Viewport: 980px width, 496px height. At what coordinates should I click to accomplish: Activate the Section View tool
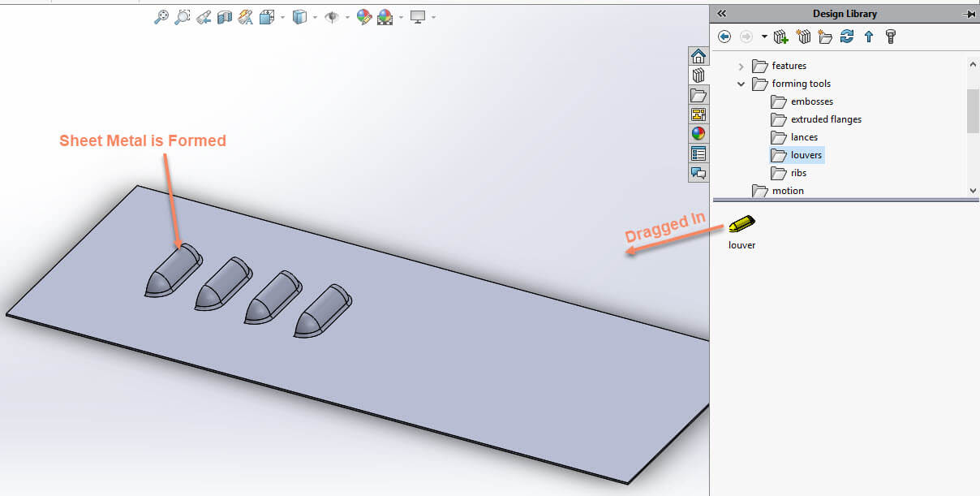pos(225,16)
